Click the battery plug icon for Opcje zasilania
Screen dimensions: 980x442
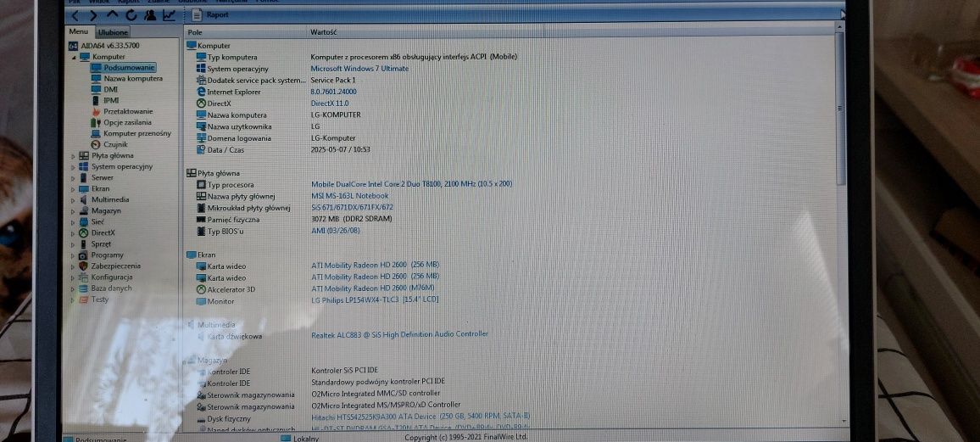(x=96, y=122)
